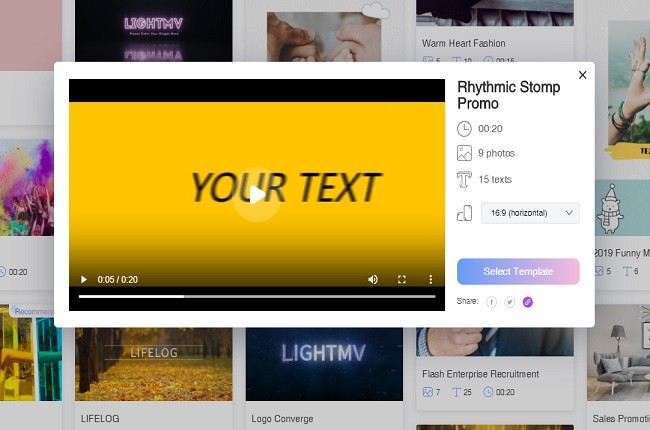Screen dimensions: 650x430
Task: Open the hands photo template thumbnail
Action: (x=324, y=37)
